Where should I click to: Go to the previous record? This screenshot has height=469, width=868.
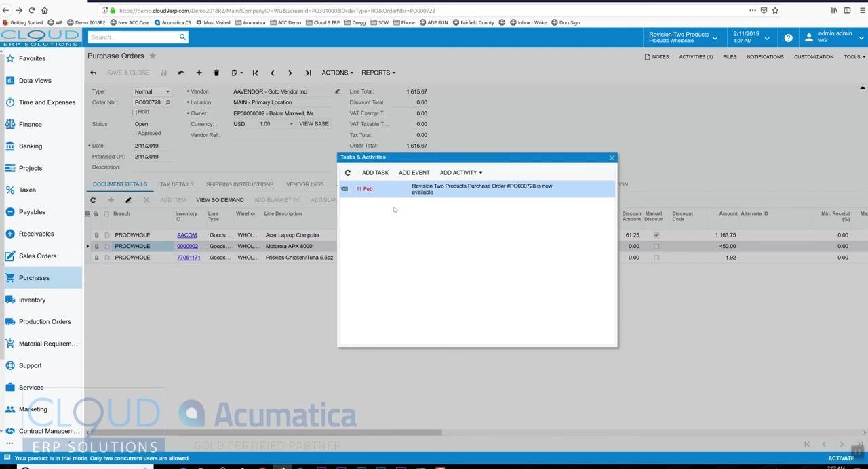(273, 73)
